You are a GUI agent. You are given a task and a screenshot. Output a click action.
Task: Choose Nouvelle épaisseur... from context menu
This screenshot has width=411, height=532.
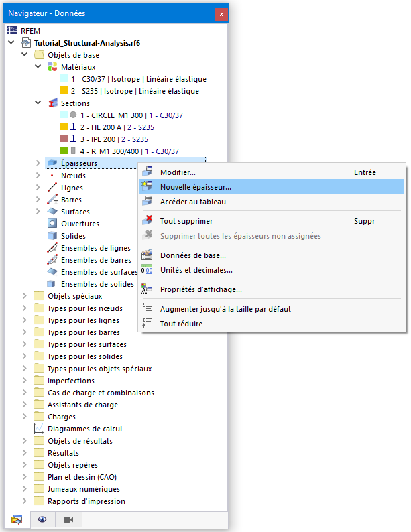(x=272, y=187)
